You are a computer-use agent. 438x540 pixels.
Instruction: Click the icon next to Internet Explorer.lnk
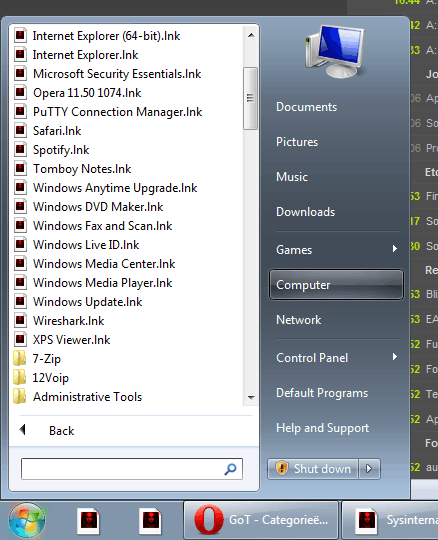click(x=20, y=54)
